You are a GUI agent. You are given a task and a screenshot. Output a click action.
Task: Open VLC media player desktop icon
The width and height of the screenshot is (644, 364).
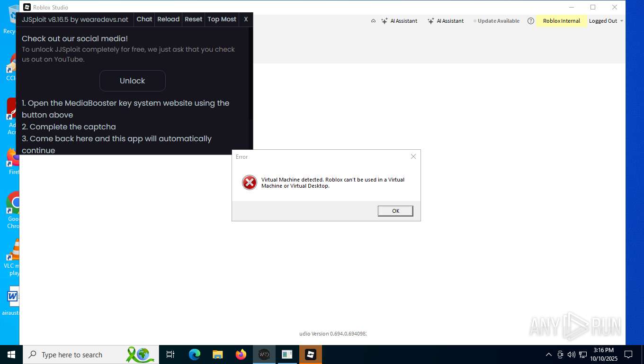point(13,257)
